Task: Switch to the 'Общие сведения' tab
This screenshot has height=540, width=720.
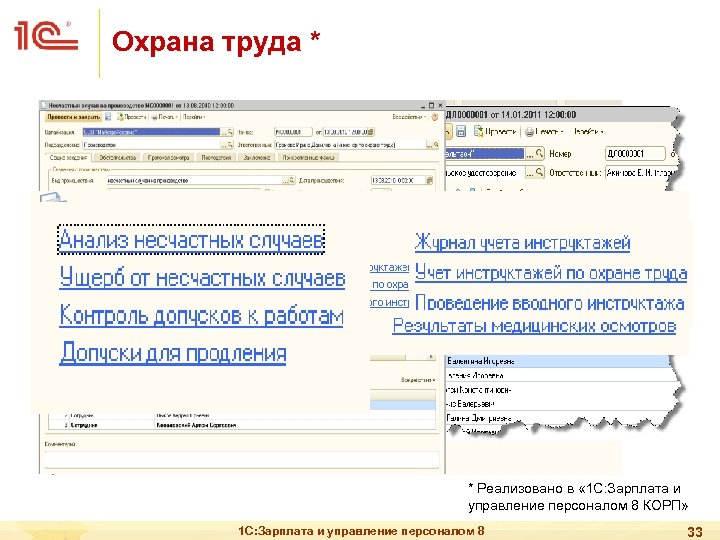Action: point(68,158)
